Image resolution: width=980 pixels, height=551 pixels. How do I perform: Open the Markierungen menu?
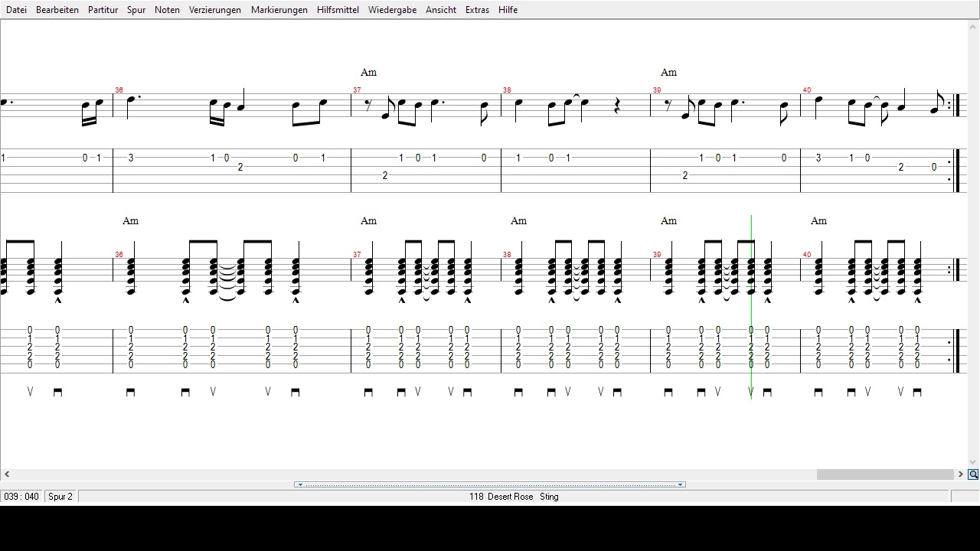coord(279,10)
